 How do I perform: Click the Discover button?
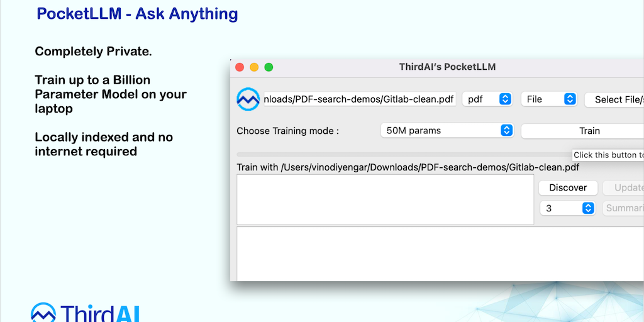(x=568, y=187)
